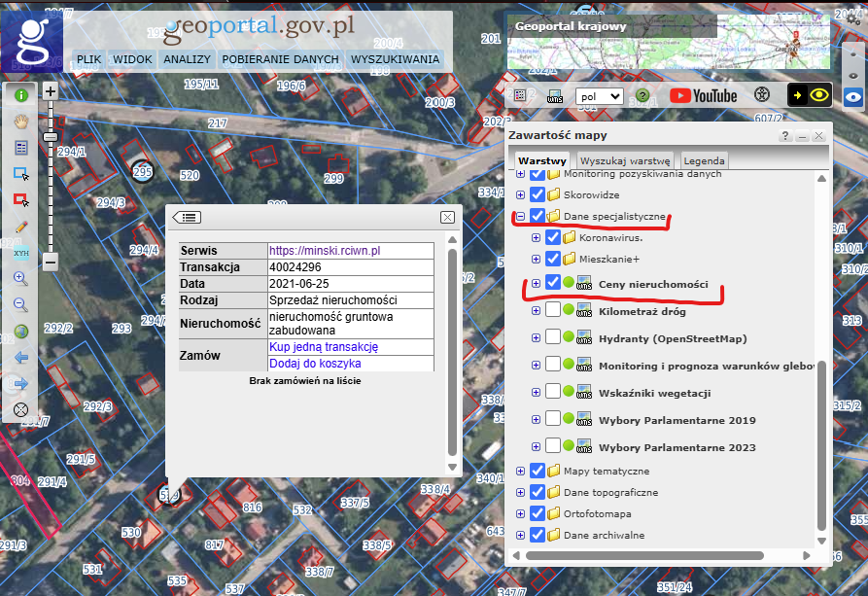Viewport: 868px width, 596px height.
Task: Open the pol language dropdown
Action: (600, 96)
